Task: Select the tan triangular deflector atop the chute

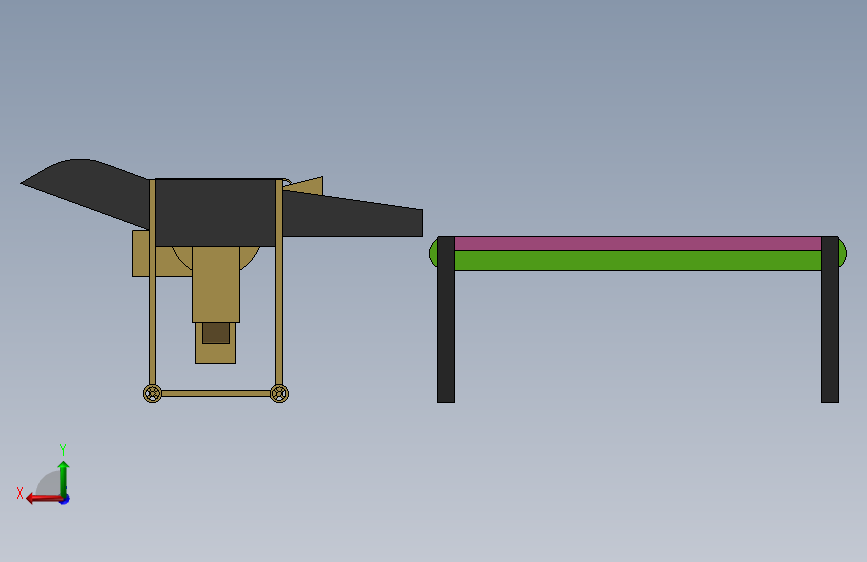Action: coord(308,186)
